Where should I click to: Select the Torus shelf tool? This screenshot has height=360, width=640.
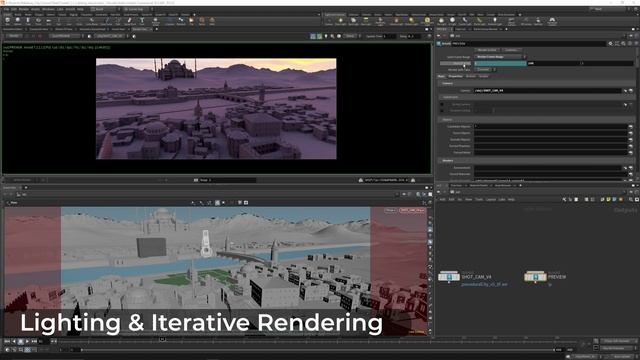coord(38,20)
